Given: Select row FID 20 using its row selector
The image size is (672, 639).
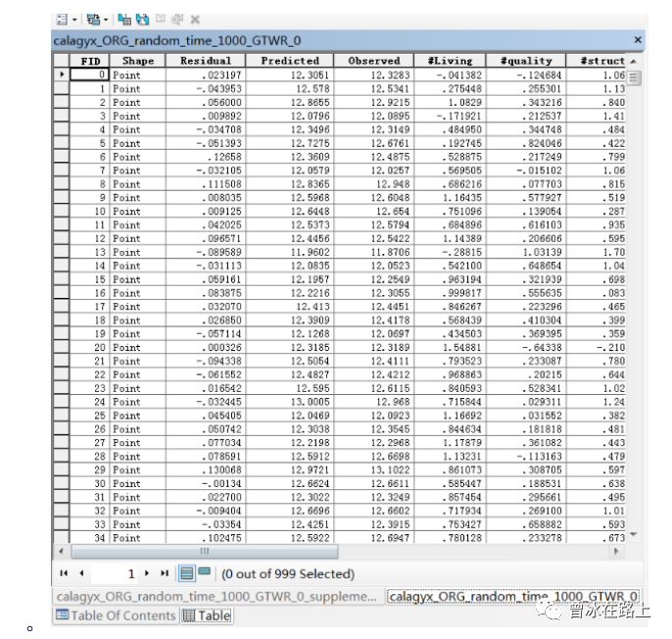Looking at the screenshot, I should click(62, 347).
